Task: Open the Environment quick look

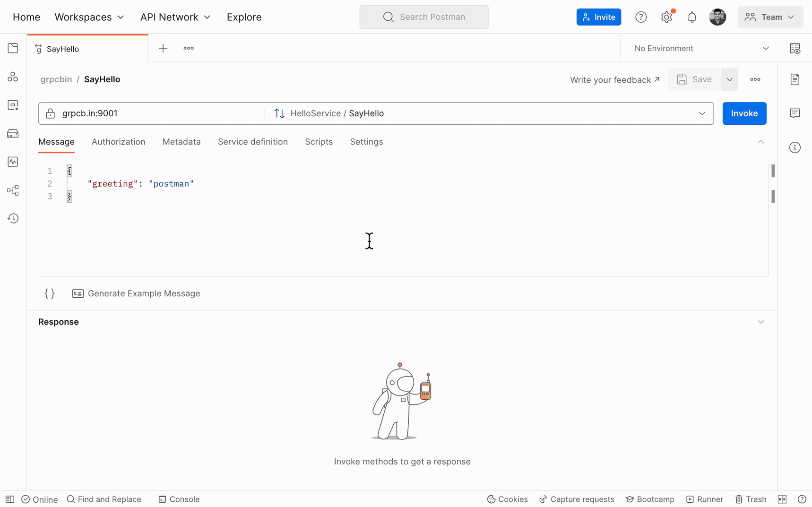Action: (795, 48)
